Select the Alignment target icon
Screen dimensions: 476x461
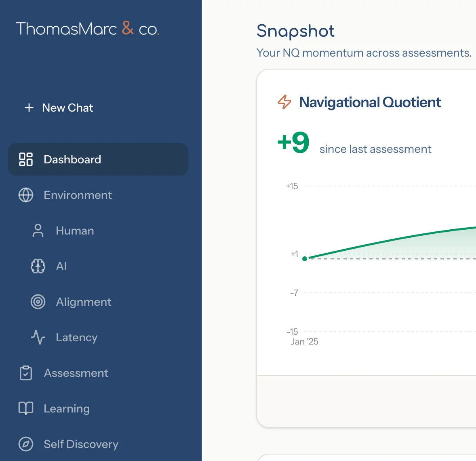coord(38,302)
